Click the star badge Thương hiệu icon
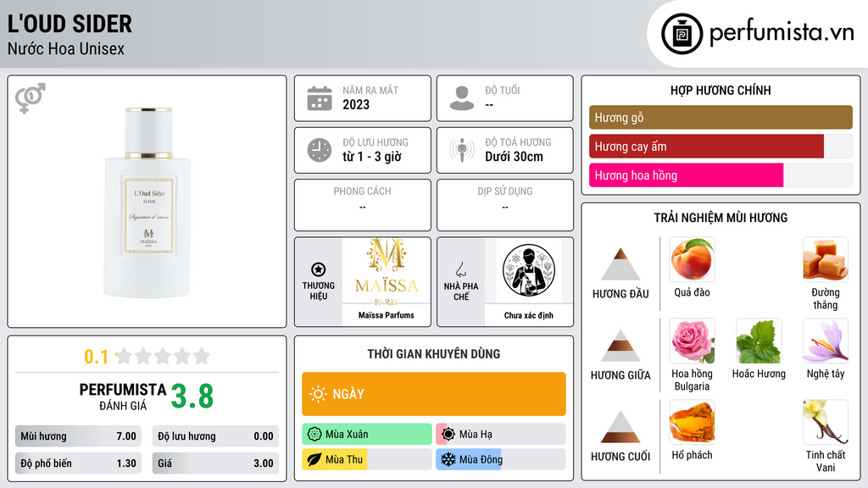The height and width of the screenshot is (488, 868). coord(319,269)
